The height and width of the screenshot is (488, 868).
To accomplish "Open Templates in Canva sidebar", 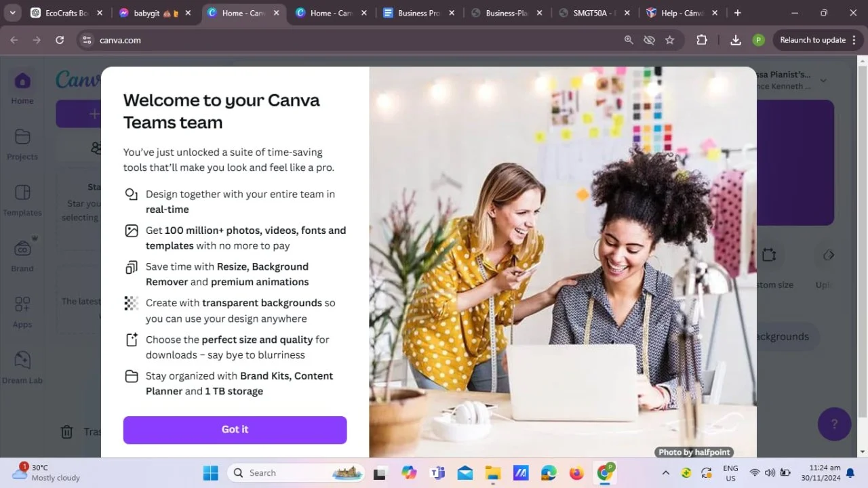I will [x=22, y=200].
